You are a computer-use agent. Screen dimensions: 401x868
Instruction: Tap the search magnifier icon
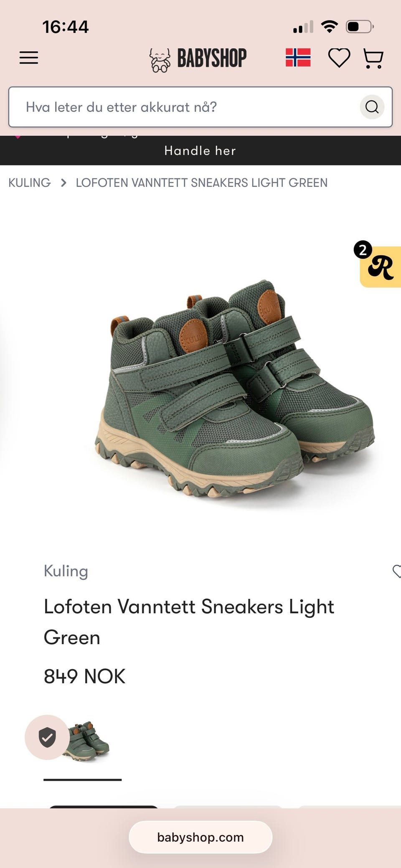pyautogui.click(x=372, y=107)
